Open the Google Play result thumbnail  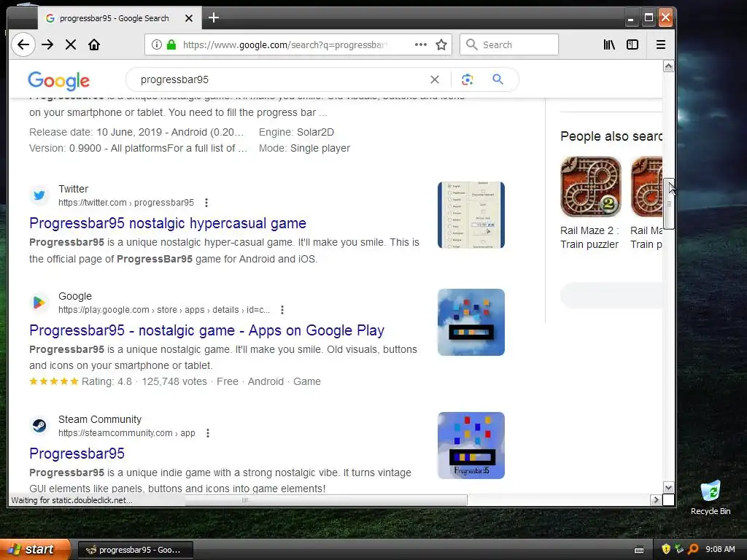[471, 322]
